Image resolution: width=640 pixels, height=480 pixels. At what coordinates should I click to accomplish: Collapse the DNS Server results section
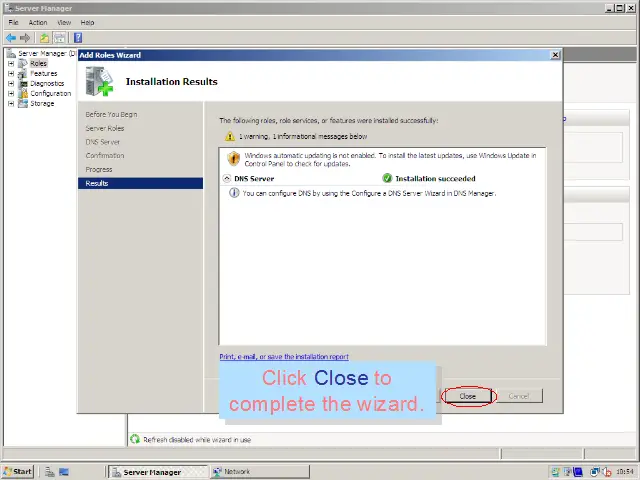(x=227, y=178)
